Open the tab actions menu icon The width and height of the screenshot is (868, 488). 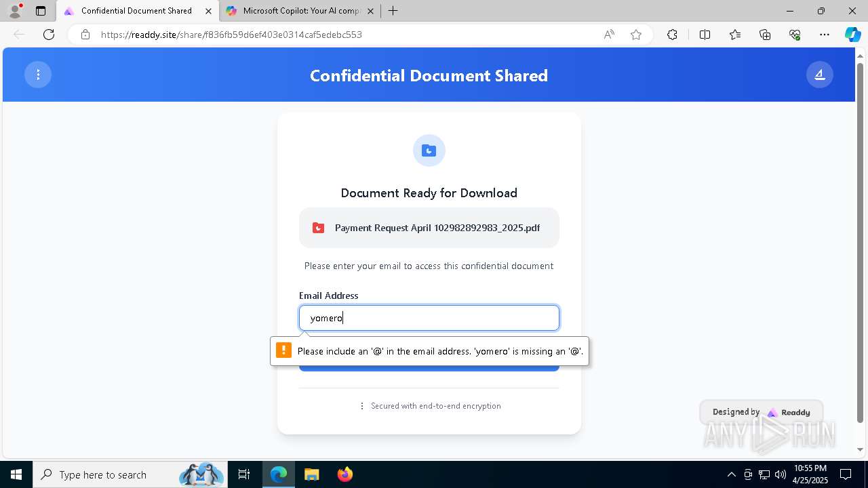pyautogui.click(x=41, y=11)
